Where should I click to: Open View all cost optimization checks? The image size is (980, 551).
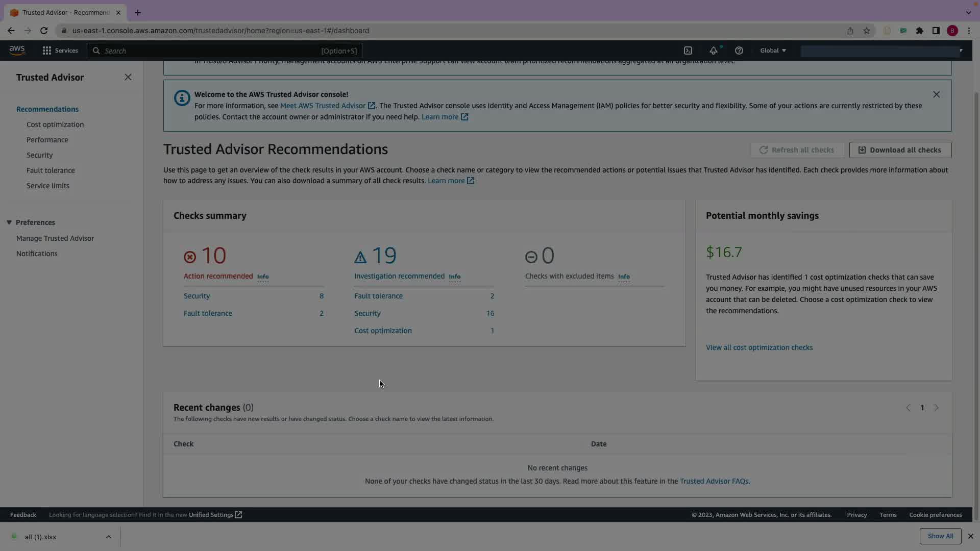[x=759, y=347]
